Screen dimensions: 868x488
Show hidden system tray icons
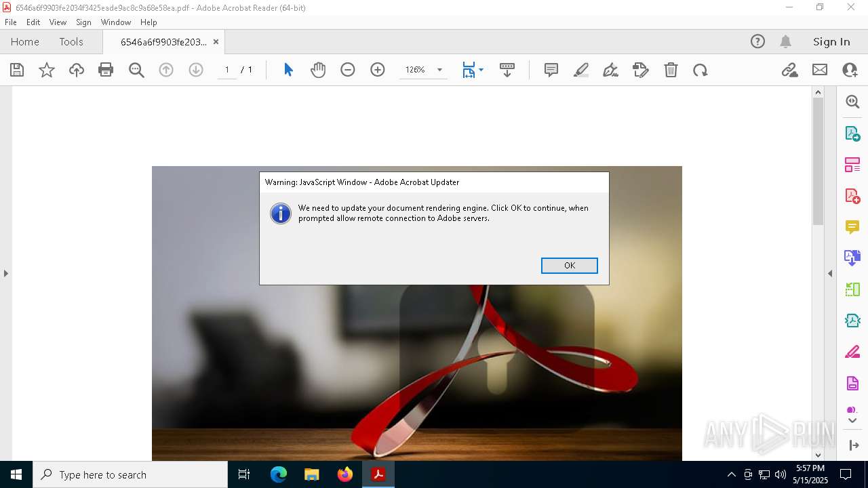731,474
